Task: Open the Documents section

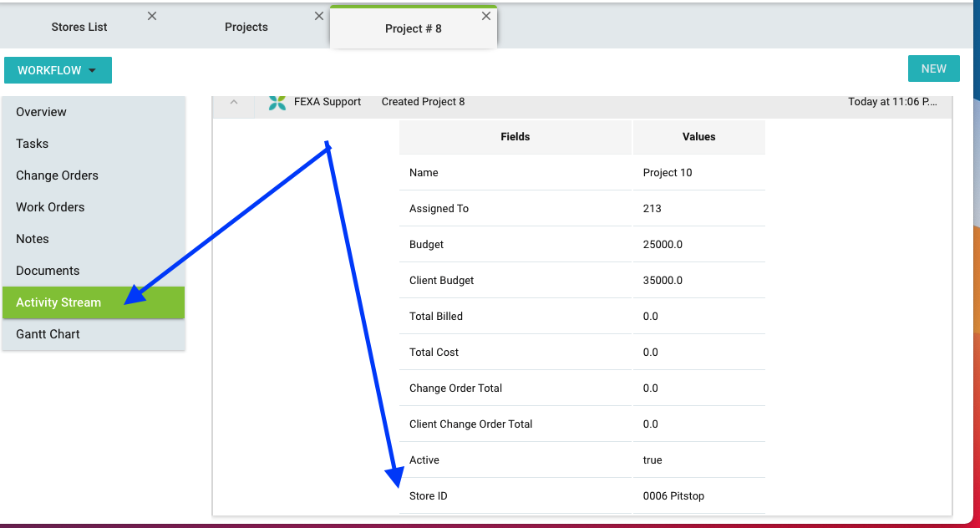Action: tap(48, 271)
